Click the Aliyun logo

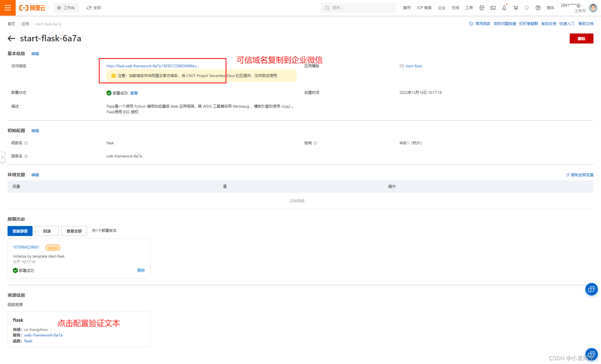point(32,8)
